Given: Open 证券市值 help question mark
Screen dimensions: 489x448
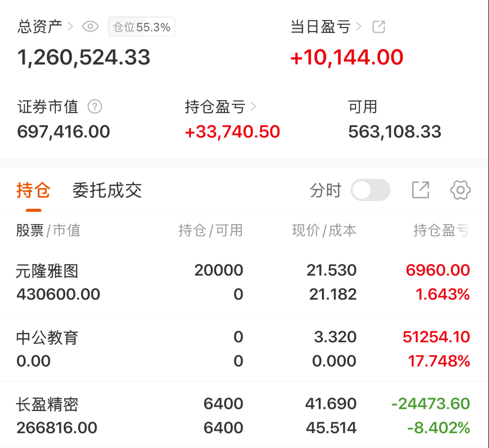Looking at the screenshot, I should [95, 107].
